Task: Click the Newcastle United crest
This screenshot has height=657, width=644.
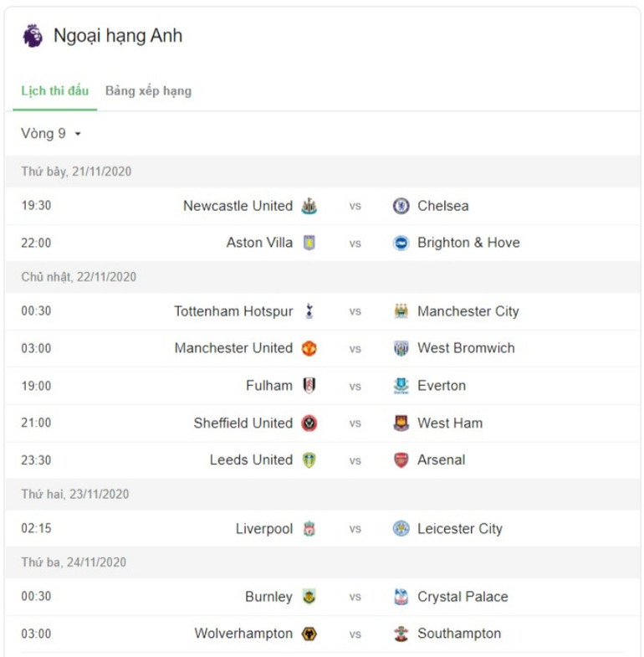Action: pos(309,206)
